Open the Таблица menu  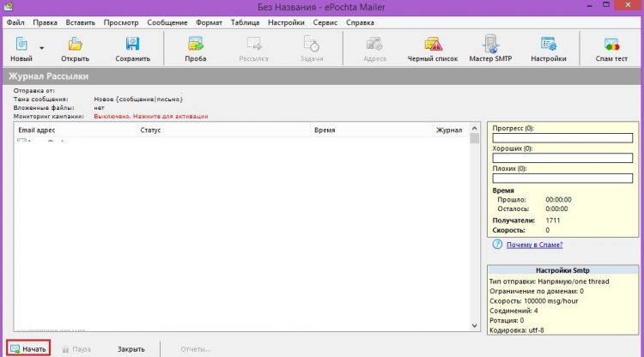pos(245,22)
